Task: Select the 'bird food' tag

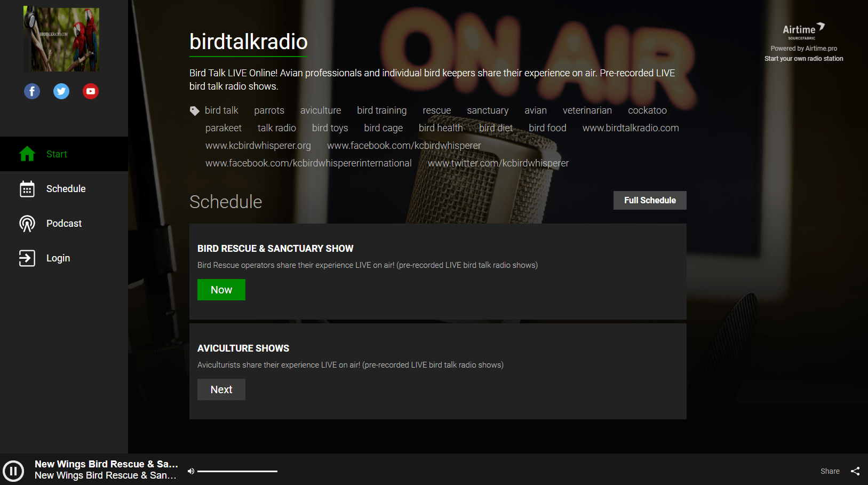Action: [x=547, y=128]
